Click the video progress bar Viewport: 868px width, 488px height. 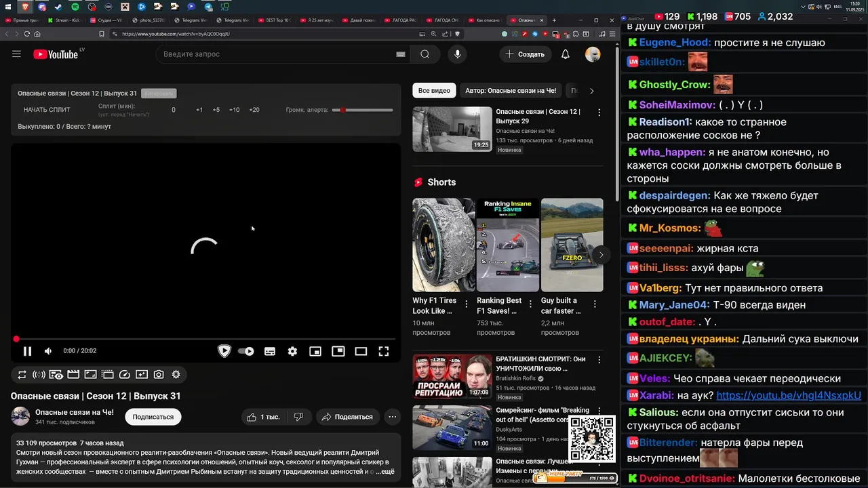[205, 339]
